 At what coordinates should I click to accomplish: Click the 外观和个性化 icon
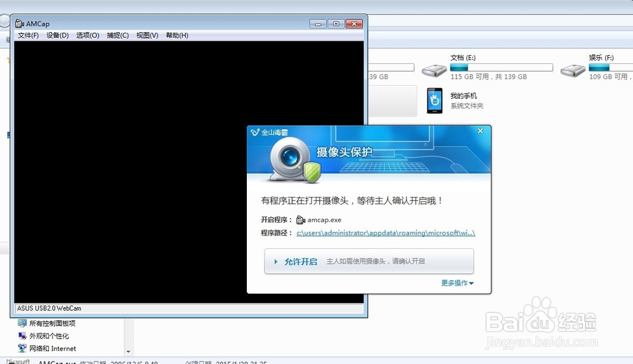tap(22, 336)
